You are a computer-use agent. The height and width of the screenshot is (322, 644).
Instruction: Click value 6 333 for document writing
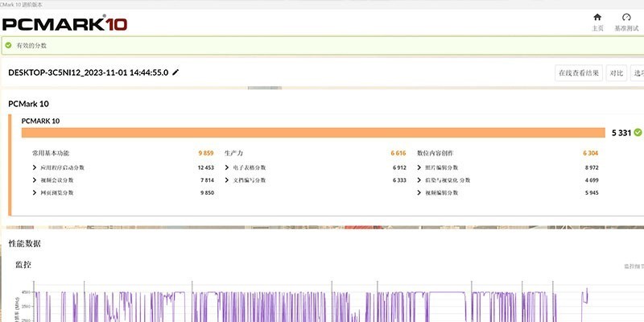(399, 180)
